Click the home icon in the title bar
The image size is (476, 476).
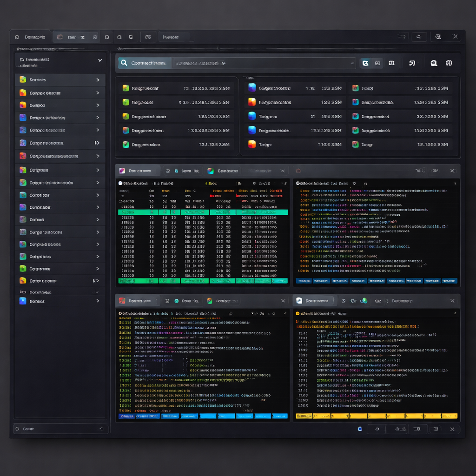tap(17, 37)
